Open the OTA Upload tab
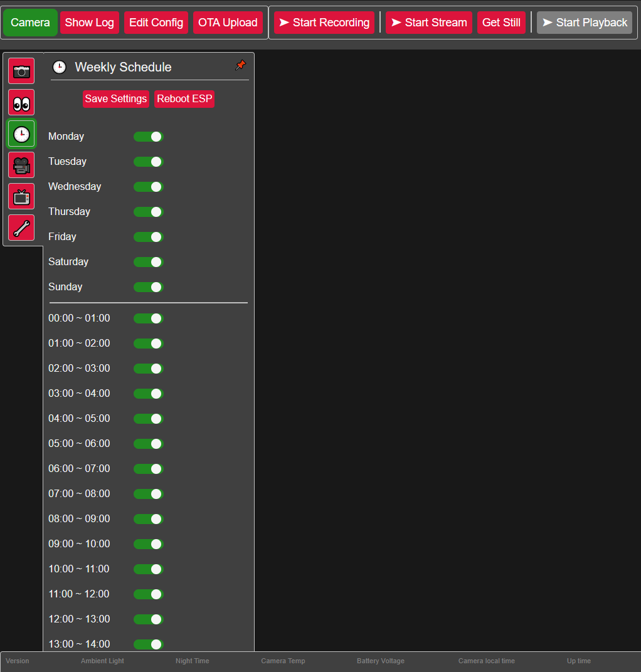 point(228,23)
